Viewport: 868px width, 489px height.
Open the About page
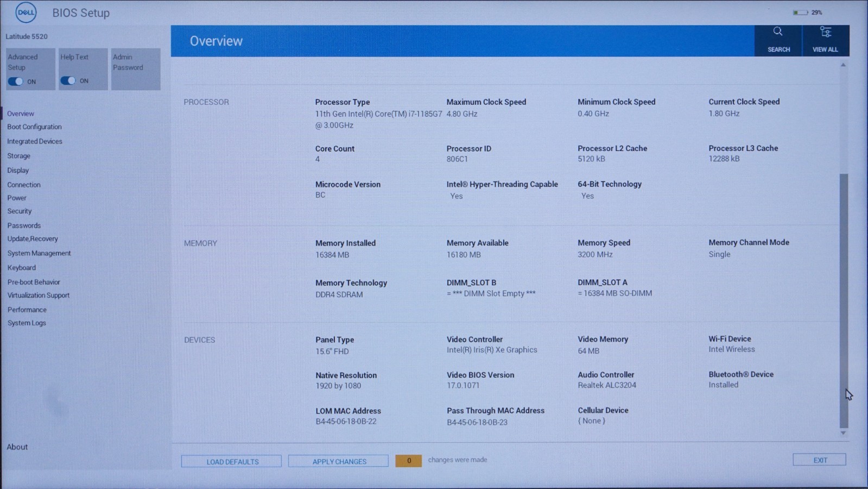tap(17, 447)
